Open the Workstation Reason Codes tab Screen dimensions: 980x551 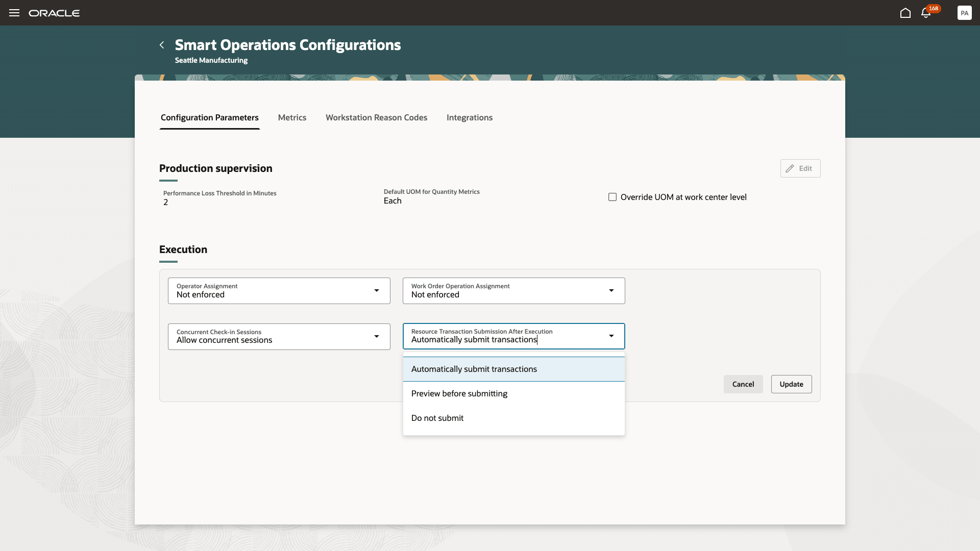tap(376, 117)
